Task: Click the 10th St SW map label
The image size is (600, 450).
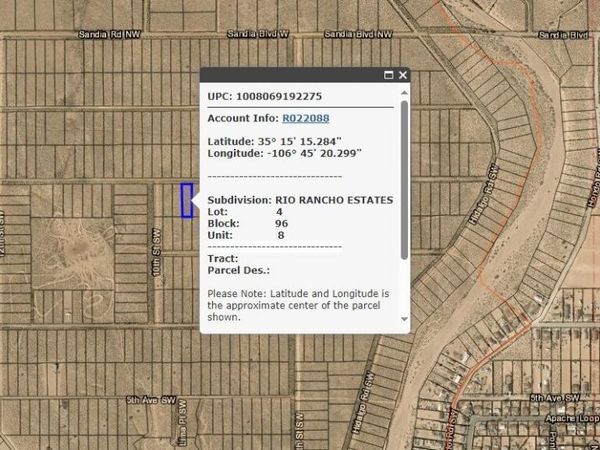Action: pyautogui.click(x=157, y=252)
